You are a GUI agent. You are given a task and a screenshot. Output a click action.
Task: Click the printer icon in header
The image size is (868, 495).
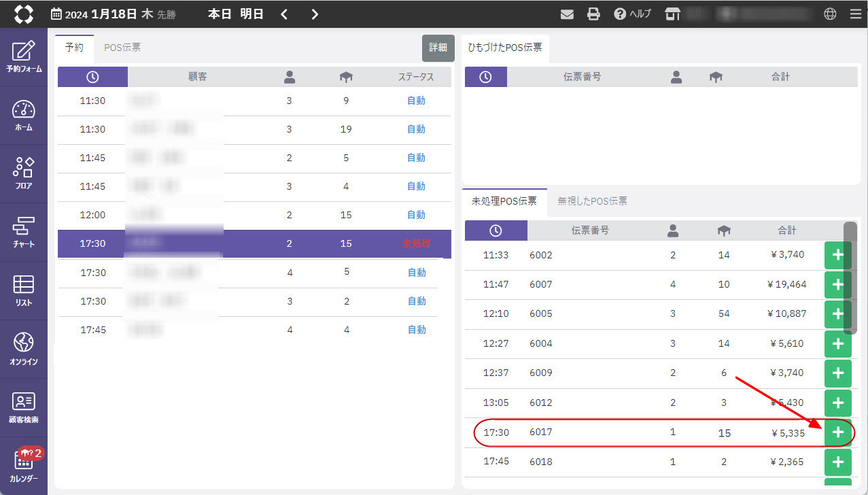tap(593, 14)
